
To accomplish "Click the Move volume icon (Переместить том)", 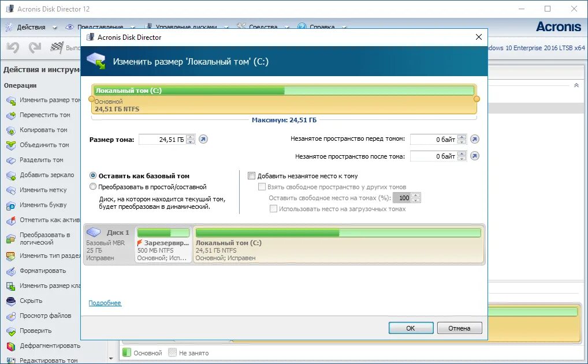I will pyautogui.click(x=11, y=115).
